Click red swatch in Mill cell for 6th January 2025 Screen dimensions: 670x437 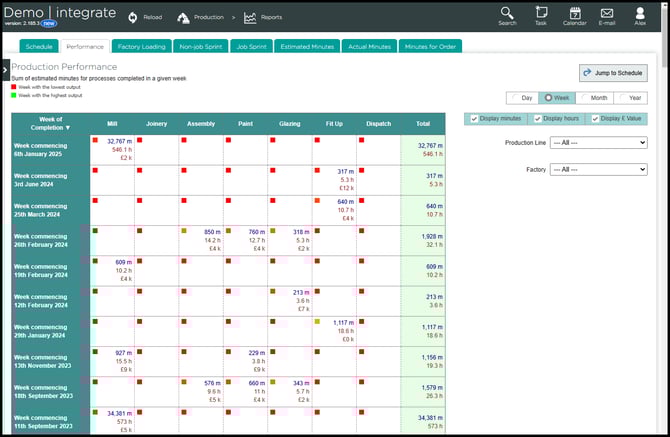tap(95, 140)
